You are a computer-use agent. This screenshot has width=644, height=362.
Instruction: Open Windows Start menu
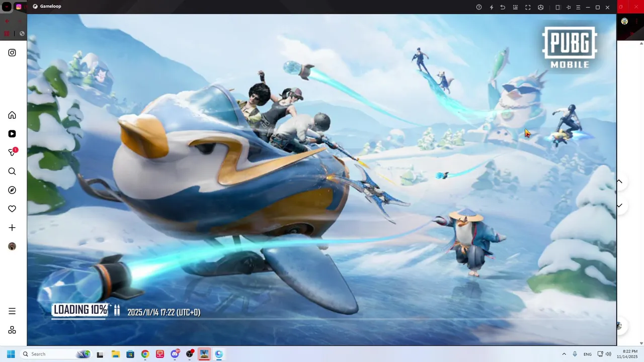click(11, 354)
